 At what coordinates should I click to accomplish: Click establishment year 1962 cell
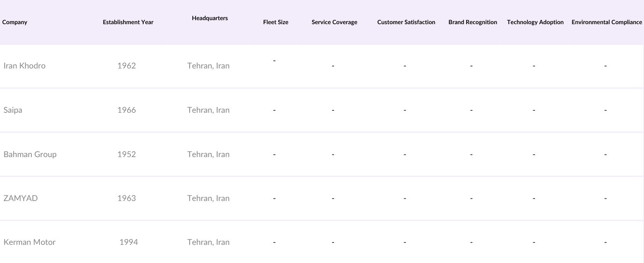(126, 66)
